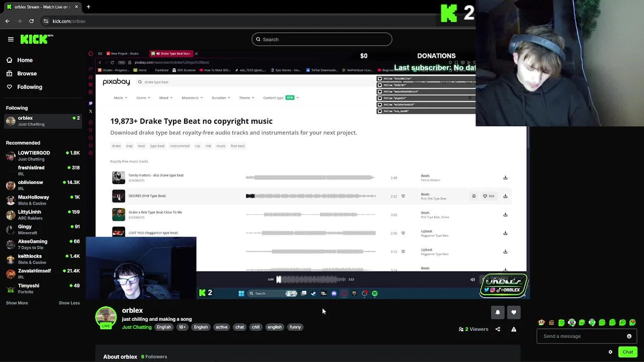Viewport: 644px width, 362px height.
Task: Open the emoji picker in chat box
Action: pyautogui.click(x=629, y=336)
